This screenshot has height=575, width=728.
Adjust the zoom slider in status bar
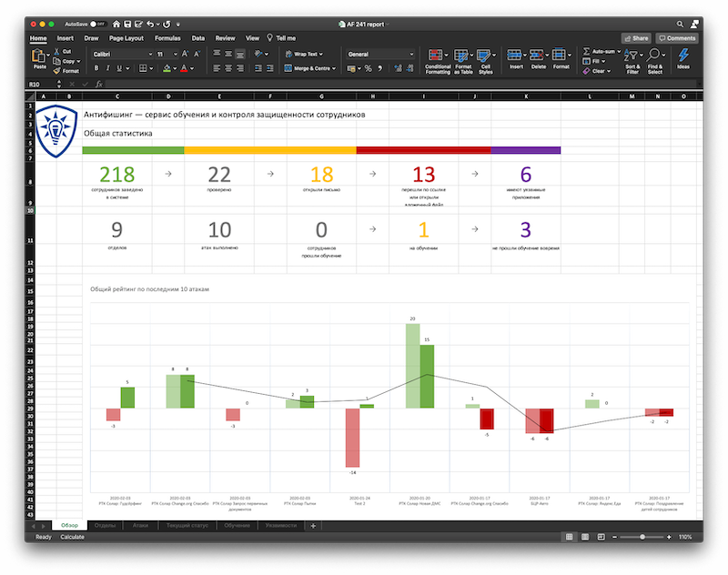643,538
